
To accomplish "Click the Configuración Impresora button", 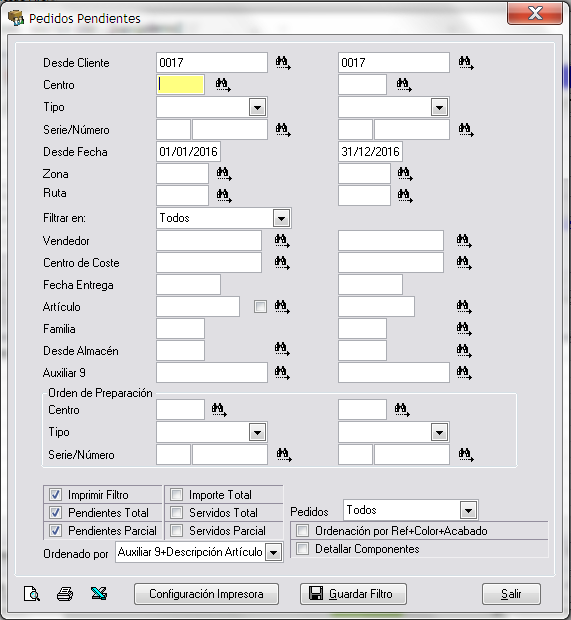I will point(206,594).
